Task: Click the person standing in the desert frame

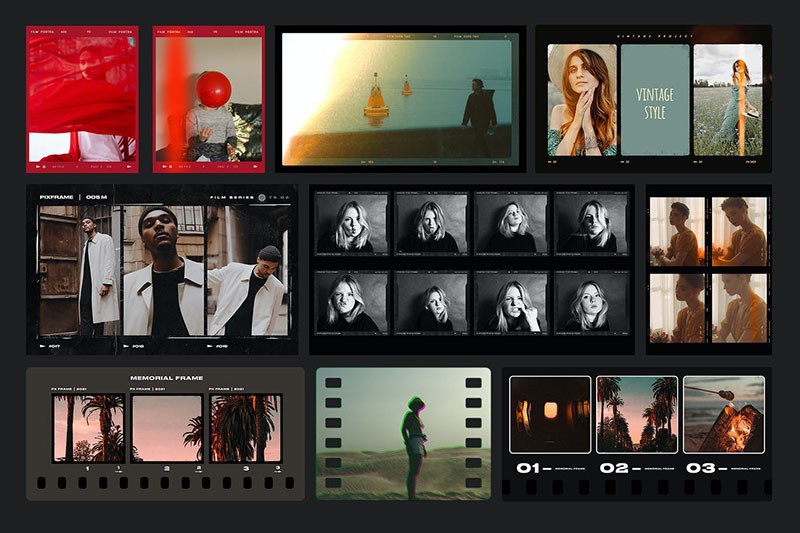Action: point(416,449)
